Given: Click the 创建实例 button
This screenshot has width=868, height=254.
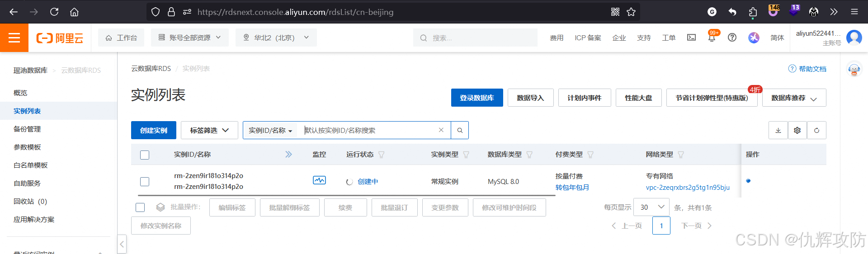Looking at the screenshot, I should coord(154,130).
